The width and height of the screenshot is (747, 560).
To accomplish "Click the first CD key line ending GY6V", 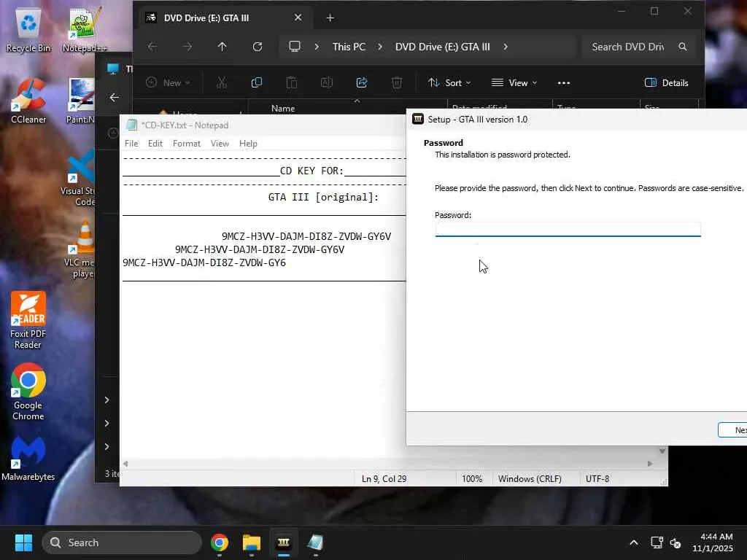I will 306,236.
